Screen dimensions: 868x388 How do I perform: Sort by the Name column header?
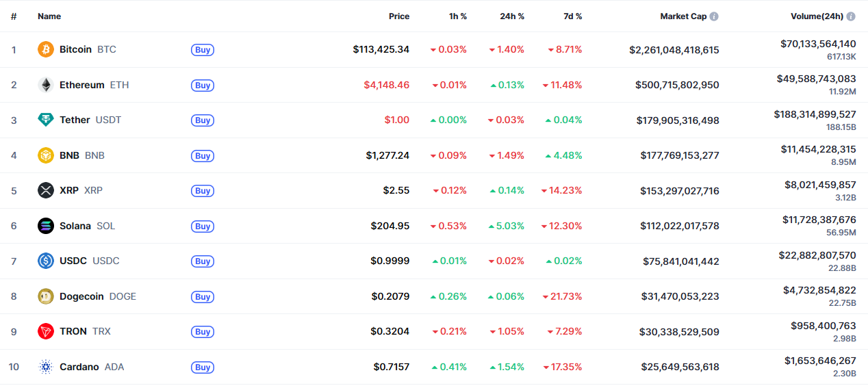[49, 16]
